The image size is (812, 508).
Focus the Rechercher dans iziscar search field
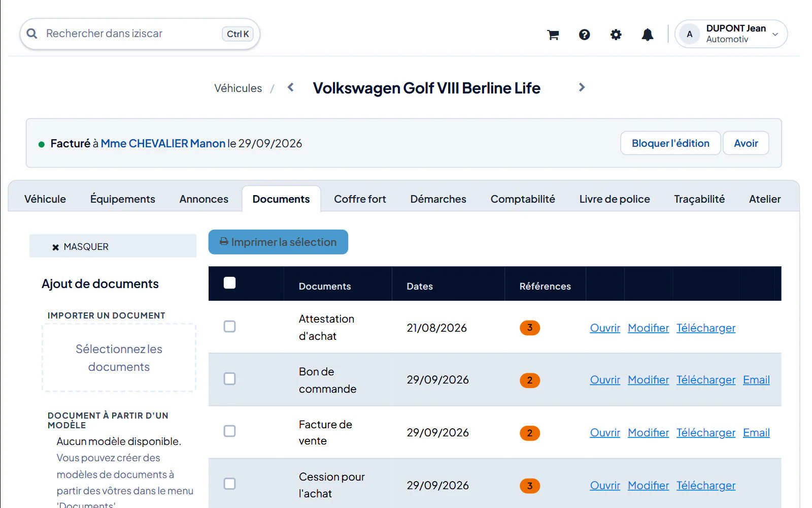140,34
